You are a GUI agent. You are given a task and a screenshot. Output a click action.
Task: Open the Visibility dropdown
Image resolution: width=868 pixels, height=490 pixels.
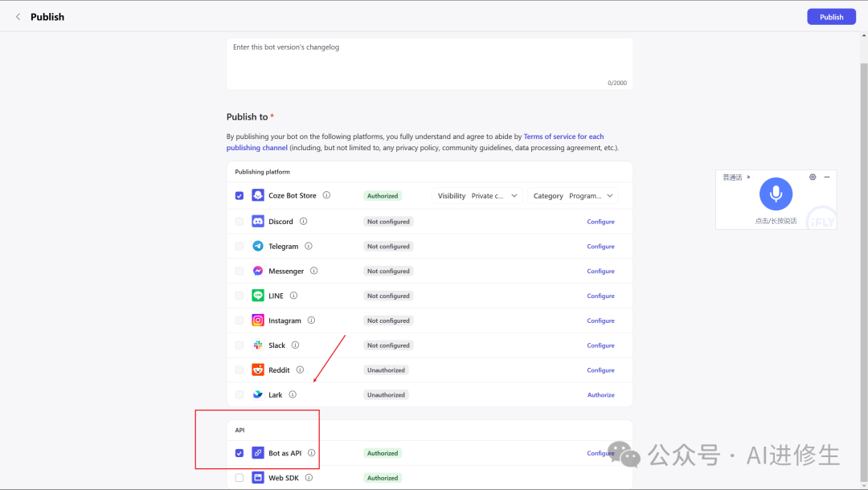(477, 196)
